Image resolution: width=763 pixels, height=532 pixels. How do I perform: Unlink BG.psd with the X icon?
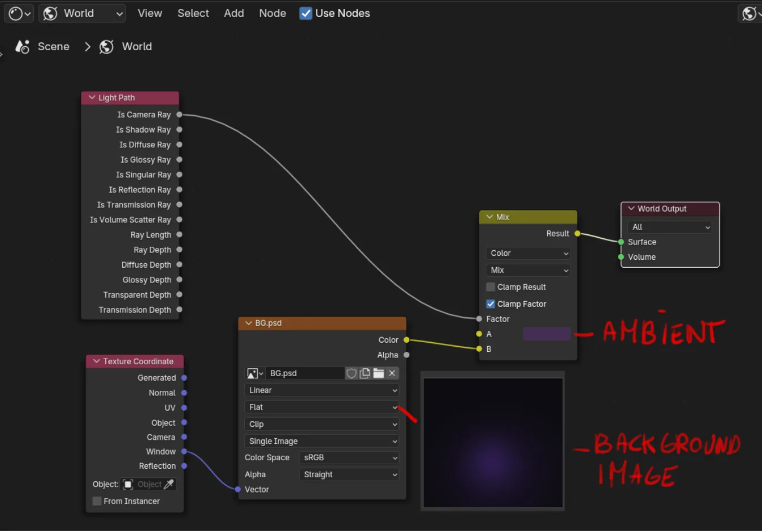coord(392,373)
